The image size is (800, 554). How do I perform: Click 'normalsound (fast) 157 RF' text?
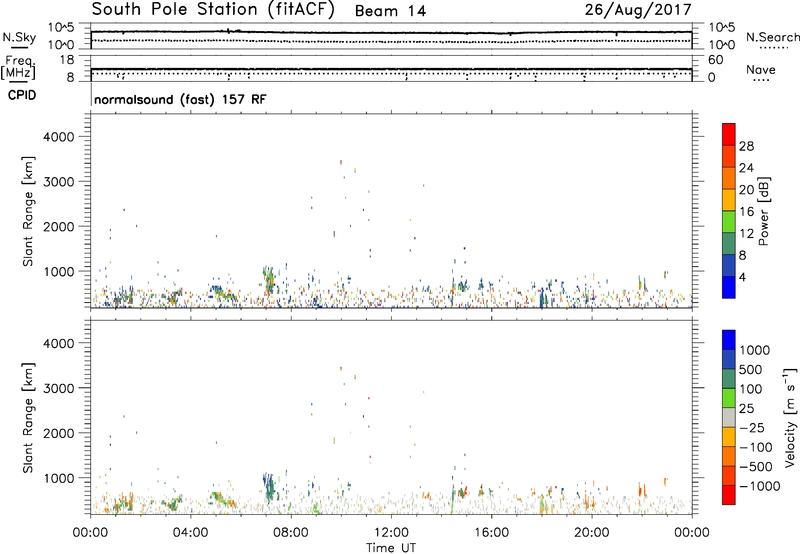click(180, 99)
